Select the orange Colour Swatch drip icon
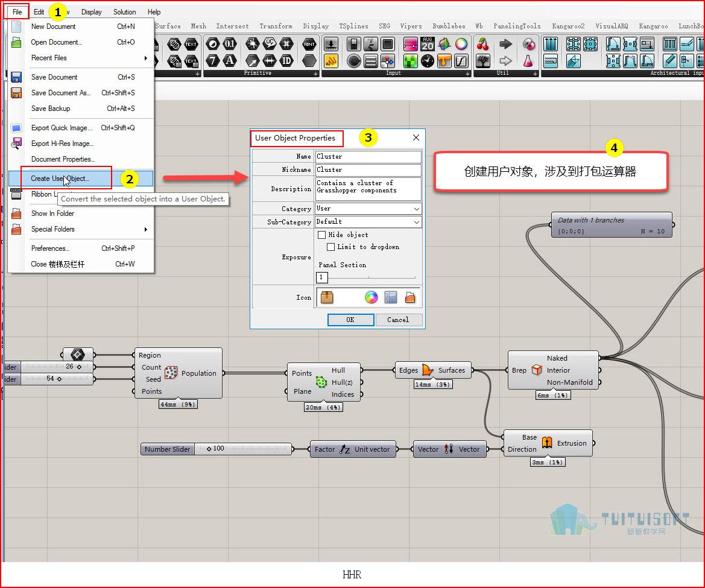 [444, 60]
